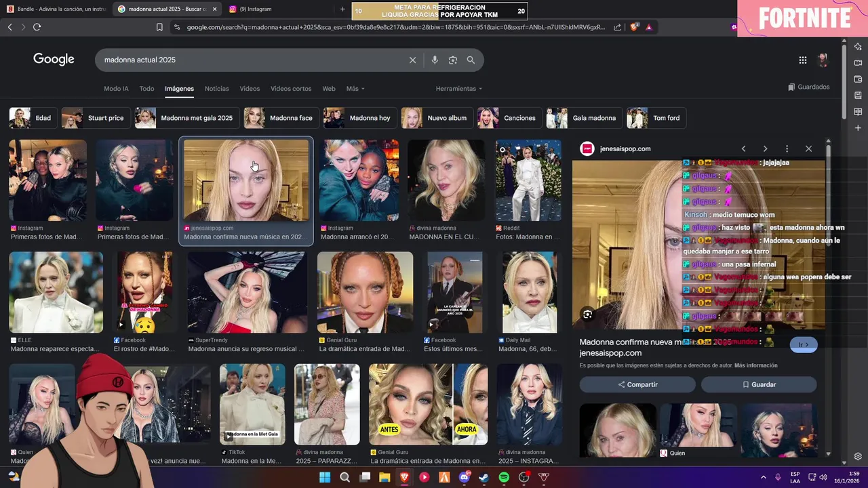Close the image preview panel

coord(808,149)
